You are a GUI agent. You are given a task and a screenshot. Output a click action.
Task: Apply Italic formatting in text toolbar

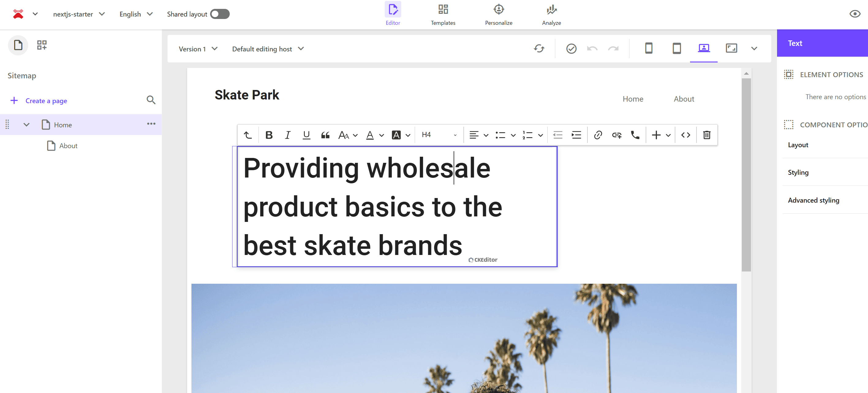point(287,135)
